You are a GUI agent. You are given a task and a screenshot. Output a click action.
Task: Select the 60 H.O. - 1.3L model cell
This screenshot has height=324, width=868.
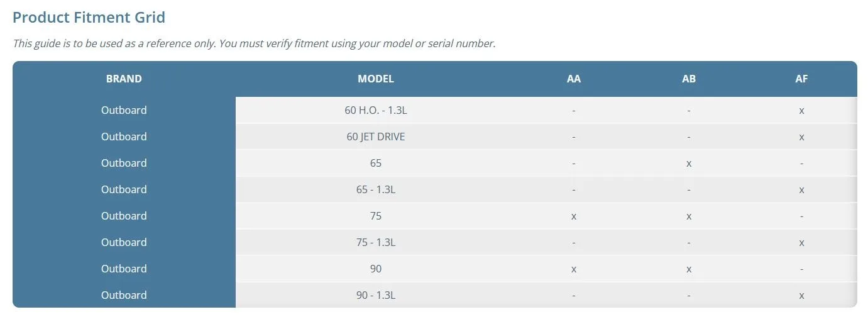tap(376, 110)
